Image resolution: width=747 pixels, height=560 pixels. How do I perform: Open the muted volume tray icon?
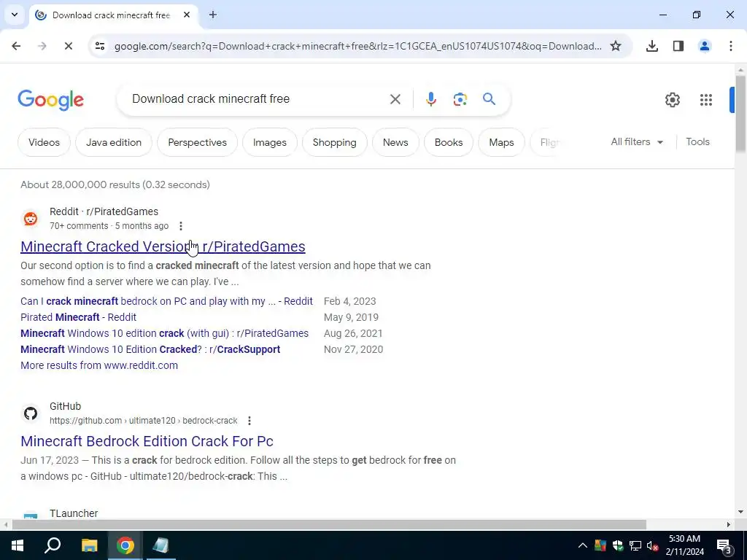[652, 545]
